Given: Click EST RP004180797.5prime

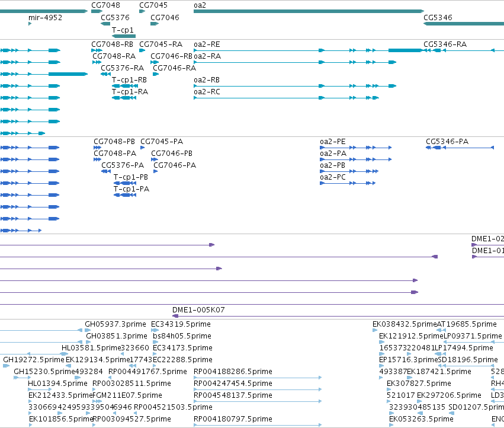Looking at the screenshot, I should click(233, 419).
